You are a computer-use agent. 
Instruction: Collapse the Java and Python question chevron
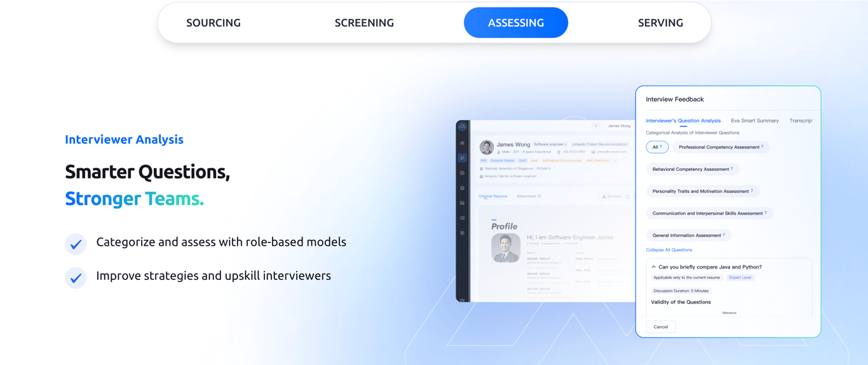pos(654,267)
